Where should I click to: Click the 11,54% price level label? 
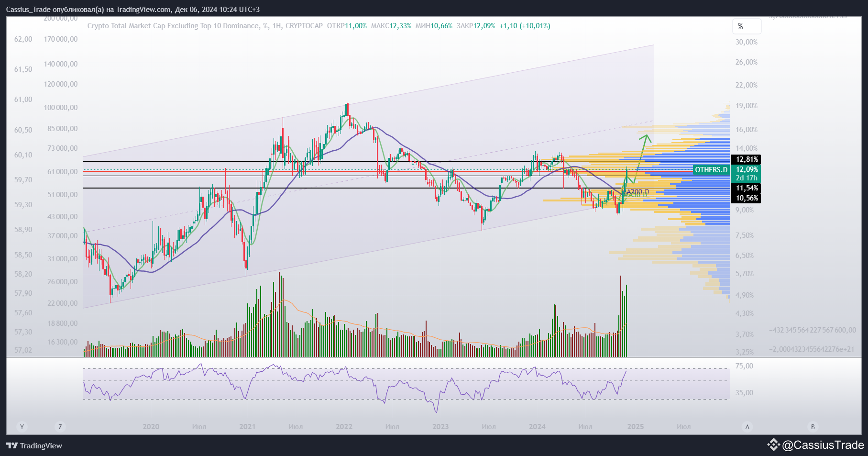(747, 188)
